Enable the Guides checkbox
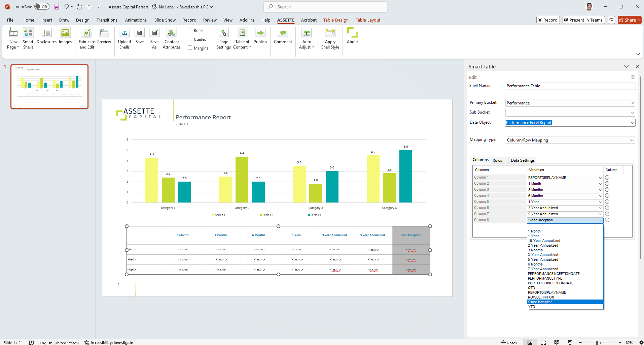This screenshot has width=644, height=345. [190, 39]
